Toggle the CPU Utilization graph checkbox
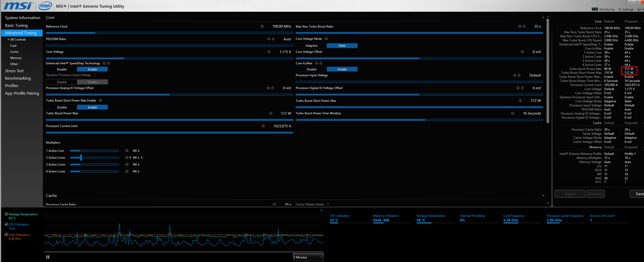 click(6, 224)
